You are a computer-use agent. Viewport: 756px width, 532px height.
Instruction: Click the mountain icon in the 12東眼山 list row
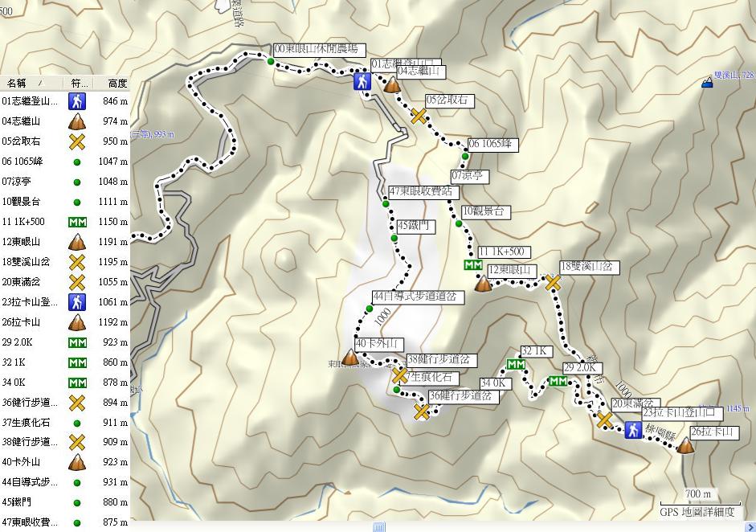tap(76, 242)
